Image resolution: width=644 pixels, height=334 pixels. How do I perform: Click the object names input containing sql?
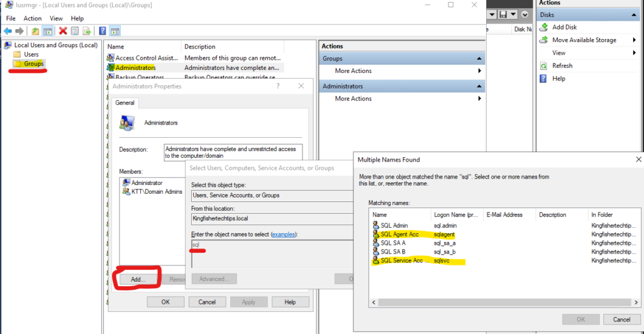272,254
